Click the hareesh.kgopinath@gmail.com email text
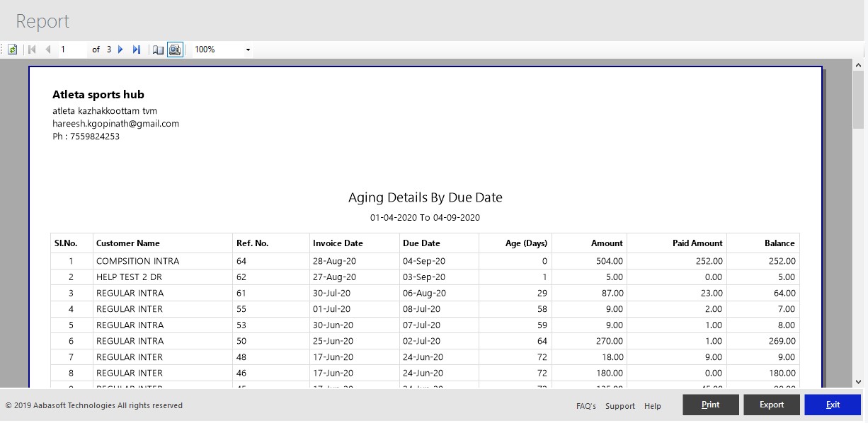Viewport: 868px width, 423px height. click(115, 123)
